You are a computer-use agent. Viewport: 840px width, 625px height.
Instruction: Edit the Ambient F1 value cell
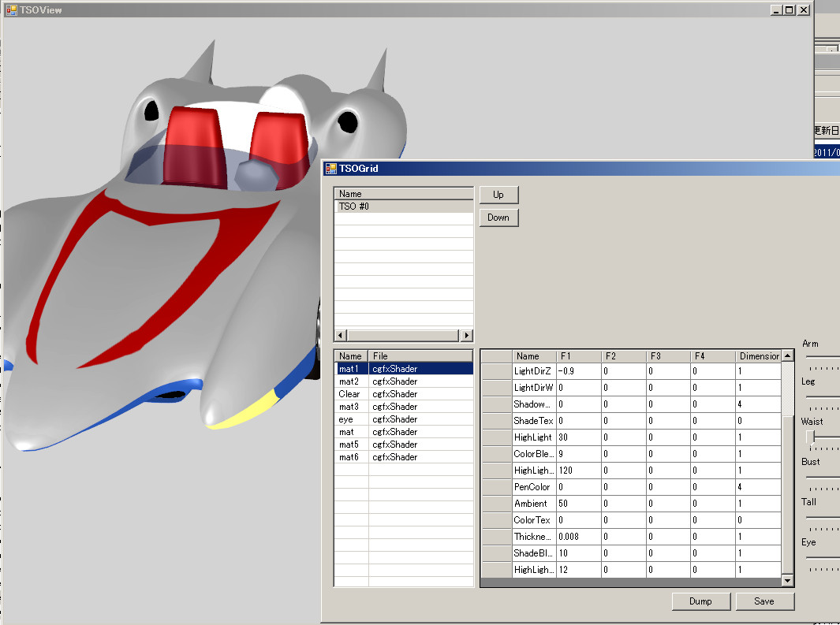[x=578, y=504]
